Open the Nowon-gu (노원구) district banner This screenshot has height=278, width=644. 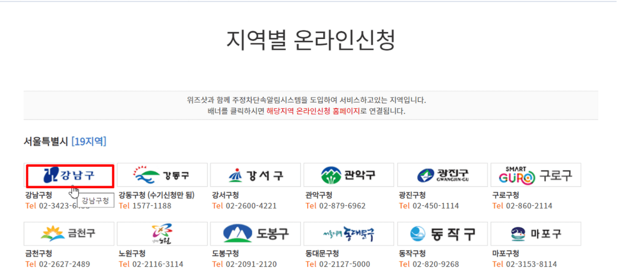tap(162, 234)
